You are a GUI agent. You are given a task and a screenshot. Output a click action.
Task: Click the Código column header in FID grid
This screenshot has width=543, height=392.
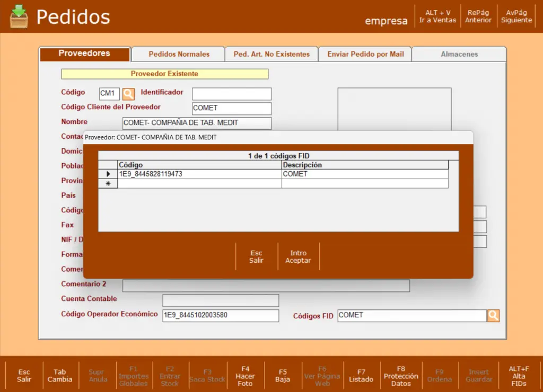[199, 165]
